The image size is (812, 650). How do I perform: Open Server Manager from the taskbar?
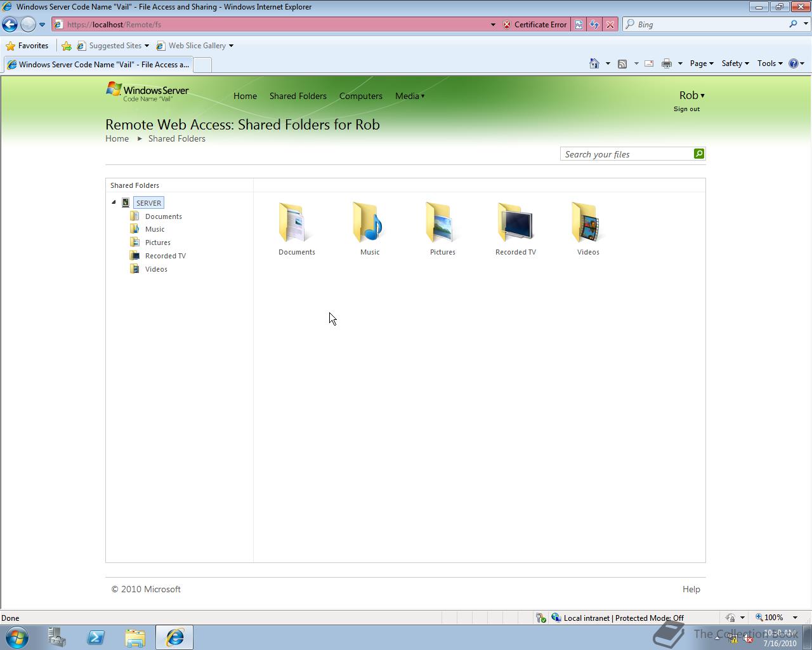click(x=56, y=637)
